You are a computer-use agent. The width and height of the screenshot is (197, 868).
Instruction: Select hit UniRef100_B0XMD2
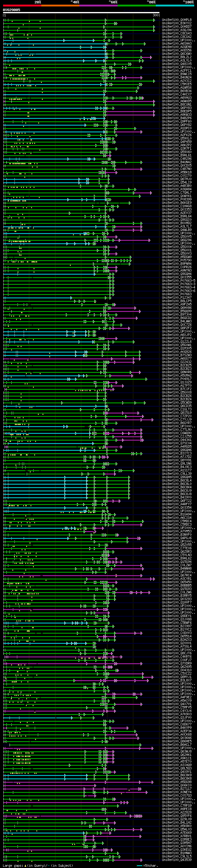tap(177, 223)
